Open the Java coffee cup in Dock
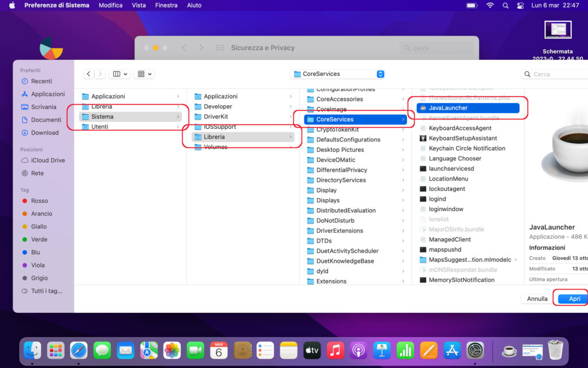 tap(509, 351)
